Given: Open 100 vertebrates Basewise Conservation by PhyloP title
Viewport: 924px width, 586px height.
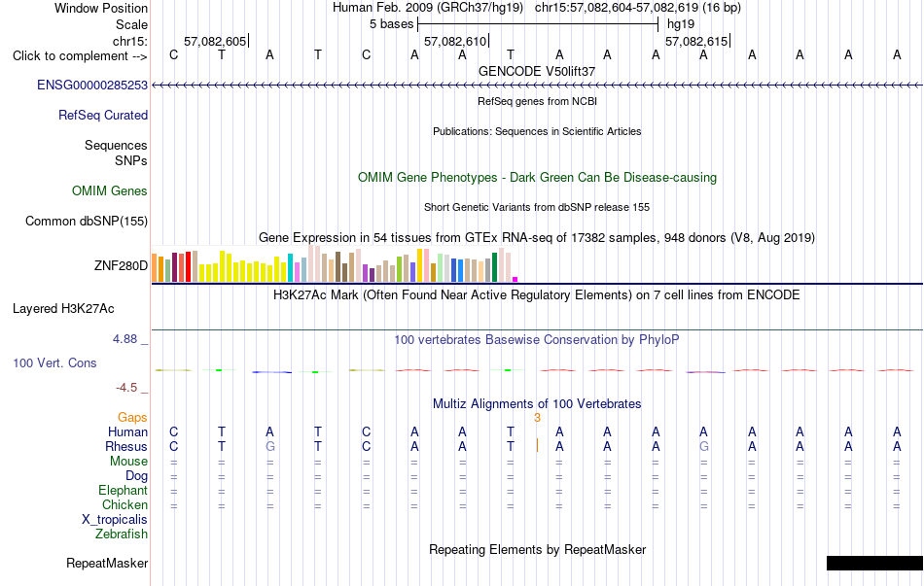Looking at the screenshot, I should click(x=537, y=340).
